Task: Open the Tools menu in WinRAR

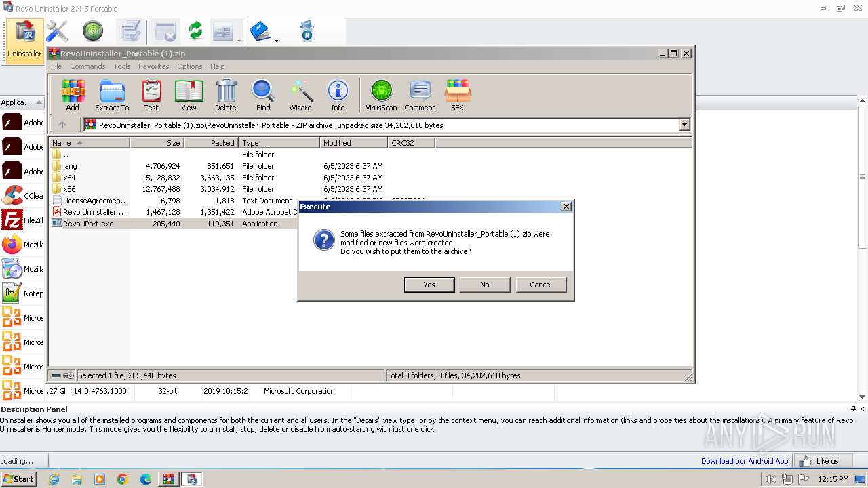Action: (122, 66)
